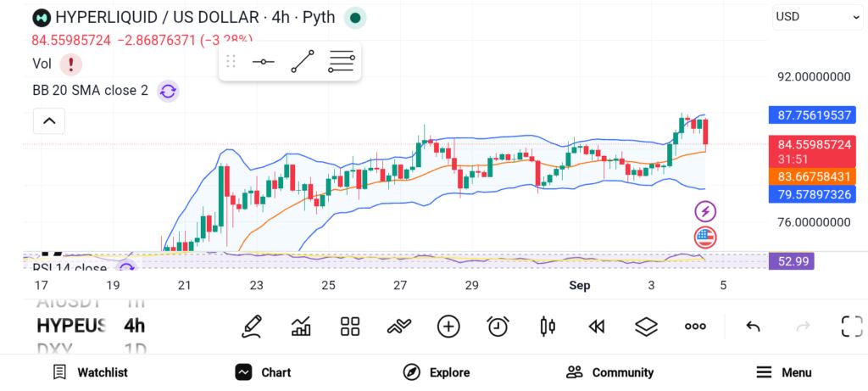
Task: Go to the Explore tab
Action: [x=437, y=372]
